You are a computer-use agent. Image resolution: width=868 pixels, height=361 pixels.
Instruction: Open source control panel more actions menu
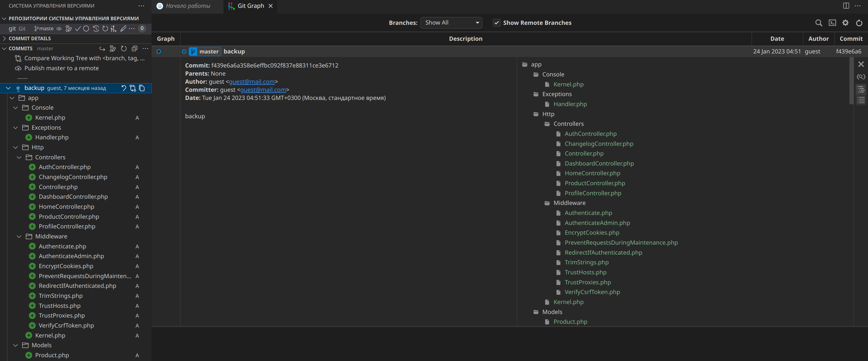pos(141,6)
